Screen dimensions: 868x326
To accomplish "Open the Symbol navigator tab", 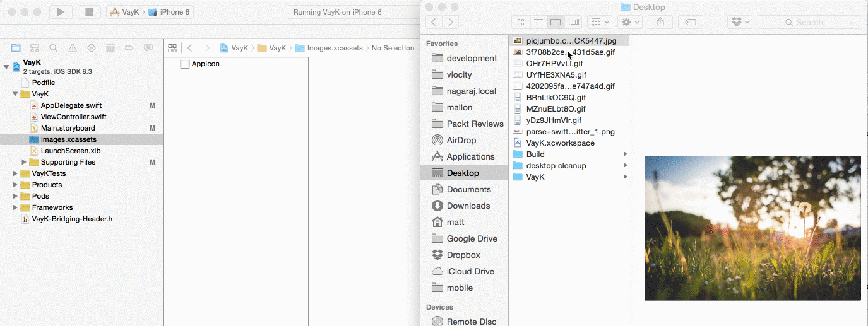I will [35, 48].
